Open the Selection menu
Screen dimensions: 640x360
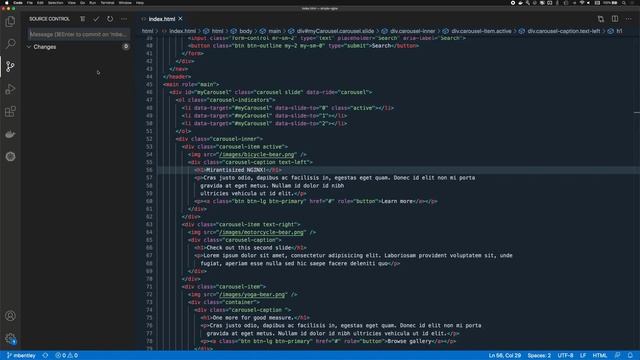coord(56,2)
